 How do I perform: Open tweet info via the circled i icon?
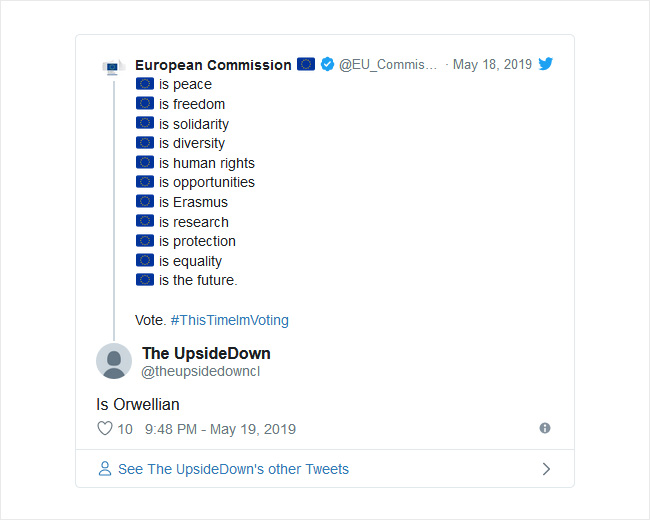(x=545, y=428)
